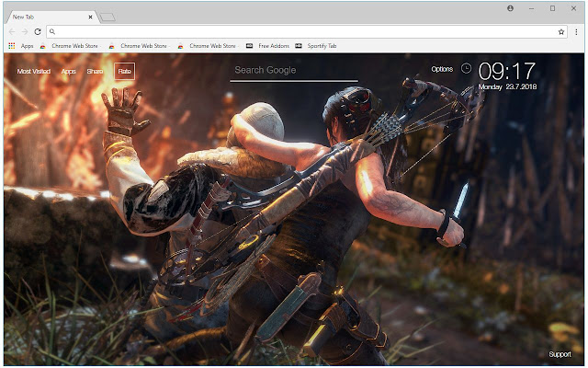
Task: Open the Options panel
Action: [x=442, y=69]
